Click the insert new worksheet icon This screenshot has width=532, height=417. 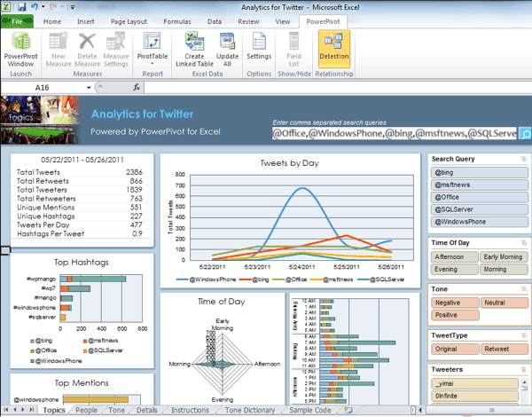coord(348,410)
